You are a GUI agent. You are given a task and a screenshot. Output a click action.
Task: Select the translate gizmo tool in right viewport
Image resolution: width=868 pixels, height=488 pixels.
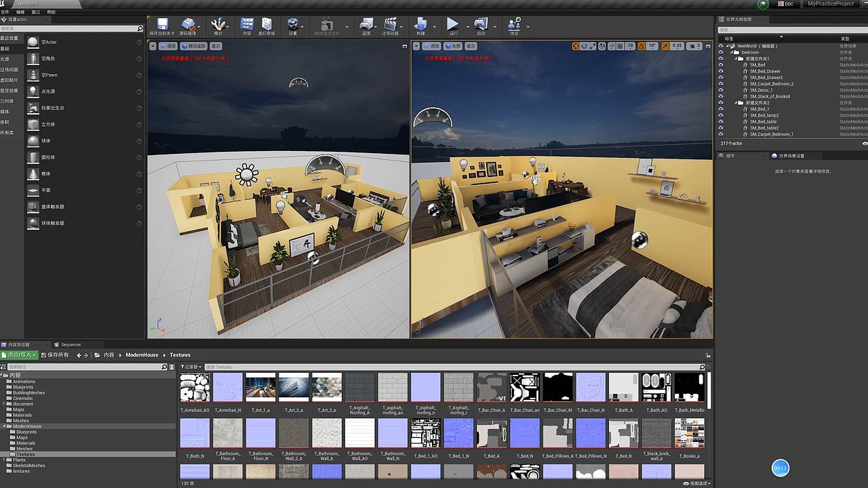tap(576, 46)
